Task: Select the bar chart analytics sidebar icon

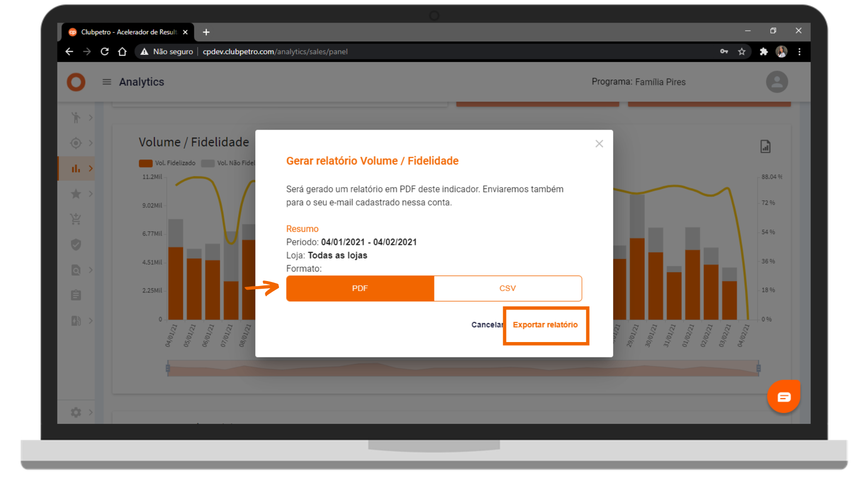Action: coord(76,169)
